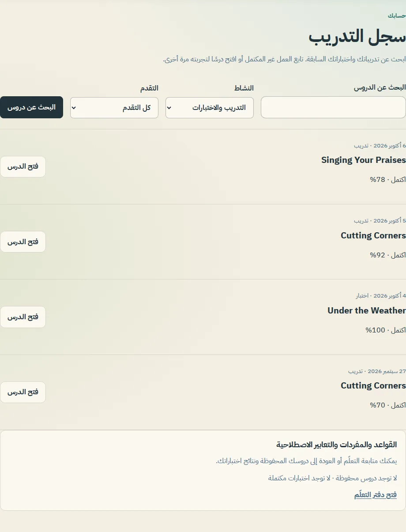Click the 27 سبتمبر 2026 · تدريب date

coord(377,371)
